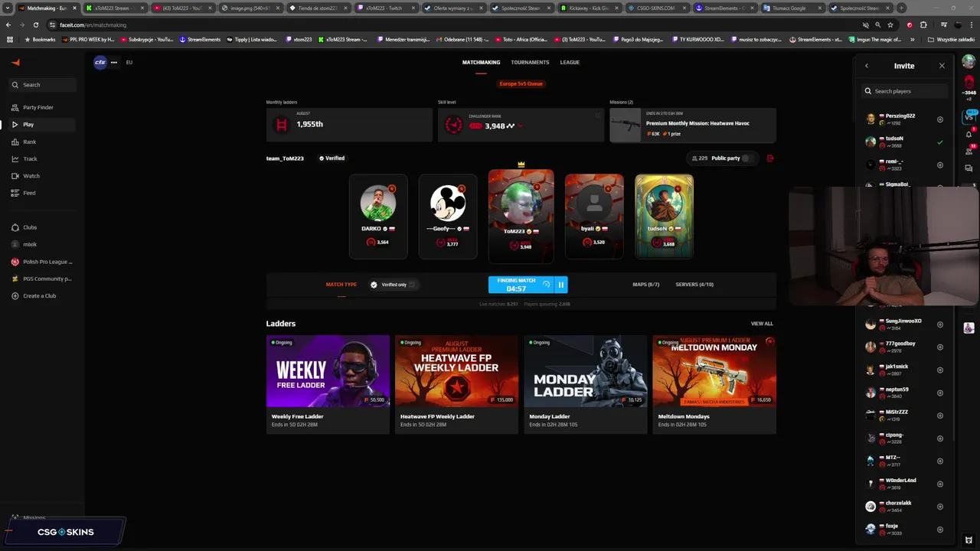Select Play in the sidebar menu
Viewport: 980px width, 551px height.
tap(43, 124)
